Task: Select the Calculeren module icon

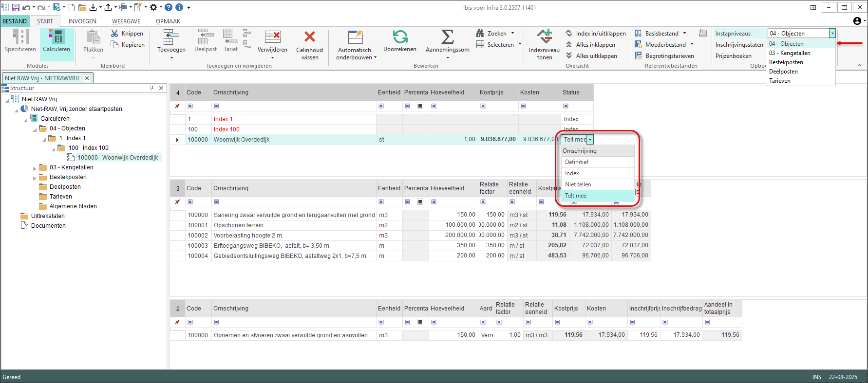Action: (x=57, y=37)
